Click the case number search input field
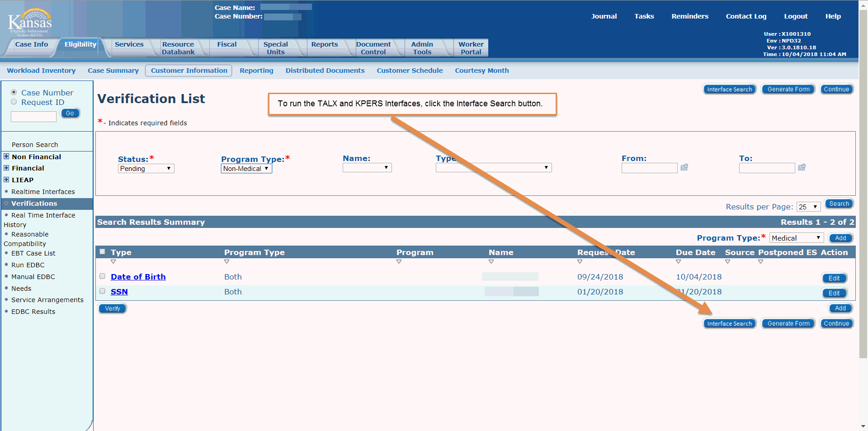This screenshot has width=868, height=431. point(33,117)
